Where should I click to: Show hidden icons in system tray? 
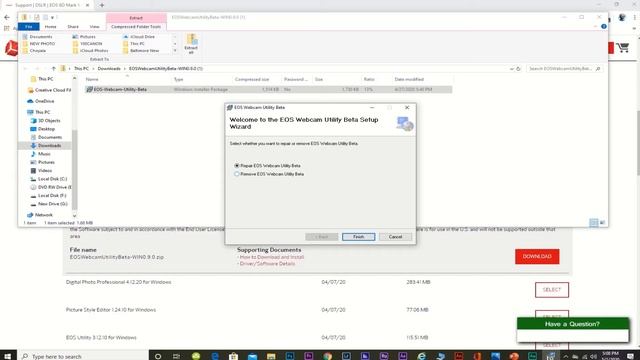click(565, 356)
